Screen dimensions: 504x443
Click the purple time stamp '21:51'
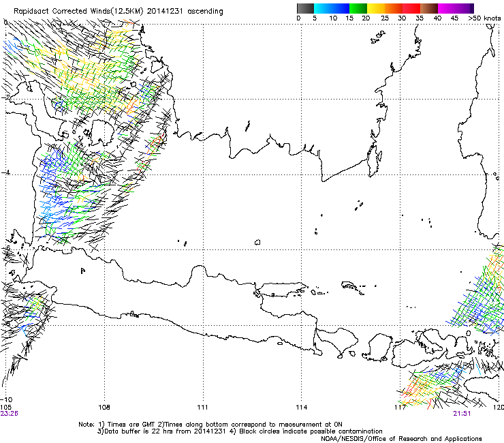pos(462,414)
